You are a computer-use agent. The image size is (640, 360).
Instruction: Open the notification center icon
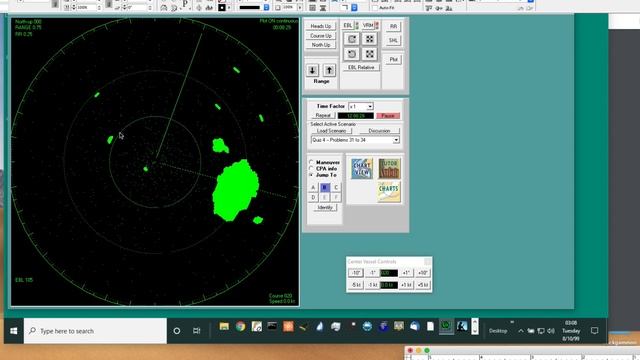point(594,331)
